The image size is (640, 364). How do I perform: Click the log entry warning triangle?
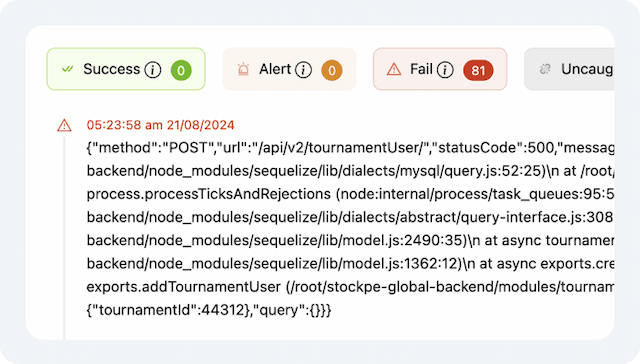64,125
